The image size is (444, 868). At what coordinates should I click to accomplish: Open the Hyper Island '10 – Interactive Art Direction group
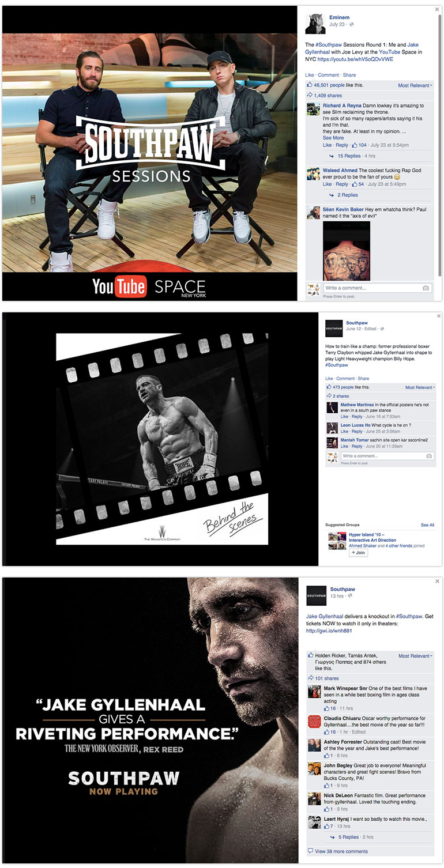click(x=372, y=537)
